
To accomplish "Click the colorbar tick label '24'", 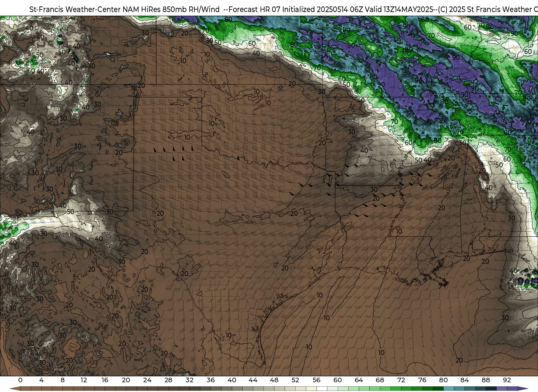I will [147, 380].
